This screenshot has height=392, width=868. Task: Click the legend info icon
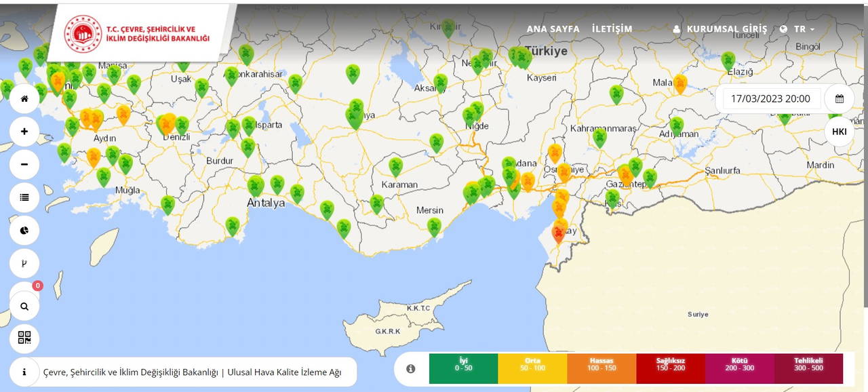(x=410, y=369)
